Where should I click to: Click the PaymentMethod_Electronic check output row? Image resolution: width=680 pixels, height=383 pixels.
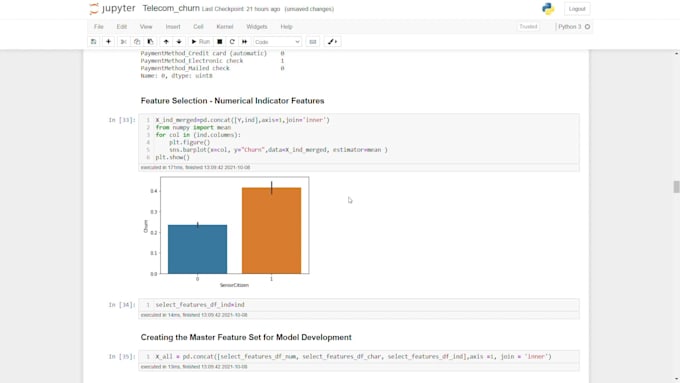[x=212, y=61]
